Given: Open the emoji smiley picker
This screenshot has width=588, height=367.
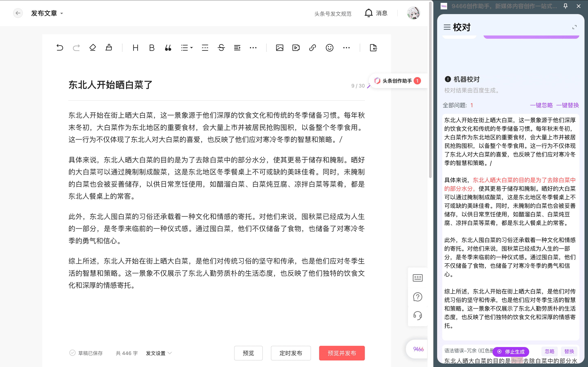Looking at the screenshot, I should point(329,48).
